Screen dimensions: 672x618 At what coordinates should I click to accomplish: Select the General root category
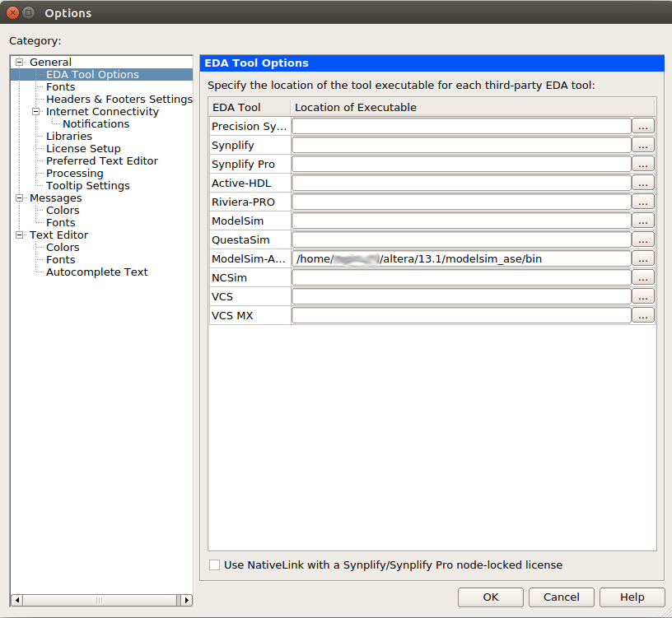[50, 62]
